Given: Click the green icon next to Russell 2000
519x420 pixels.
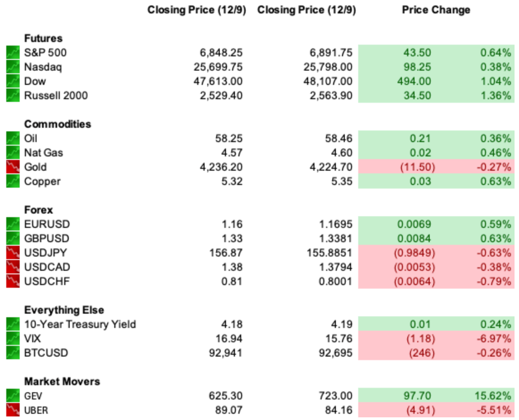Looking at the screenshot, I should tap(13, 95).
